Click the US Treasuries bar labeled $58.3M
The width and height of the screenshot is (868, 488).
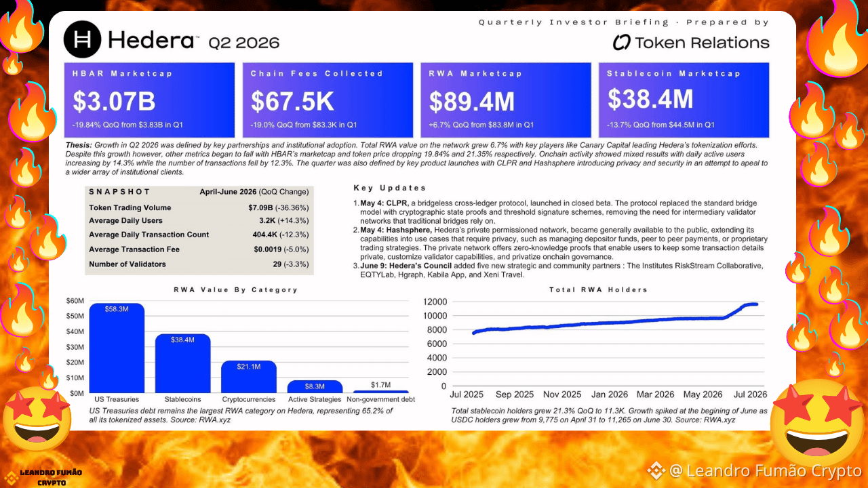[117, 348]
